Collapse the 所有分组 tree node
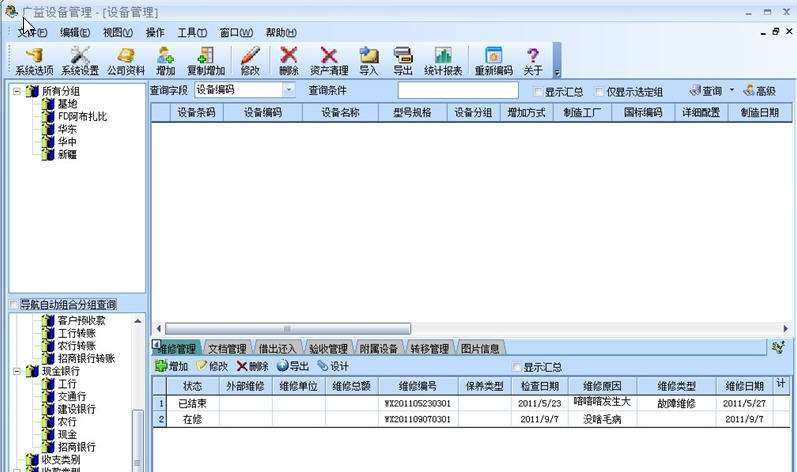The height and width of the screenshot is (472, 797). point(17,91)
